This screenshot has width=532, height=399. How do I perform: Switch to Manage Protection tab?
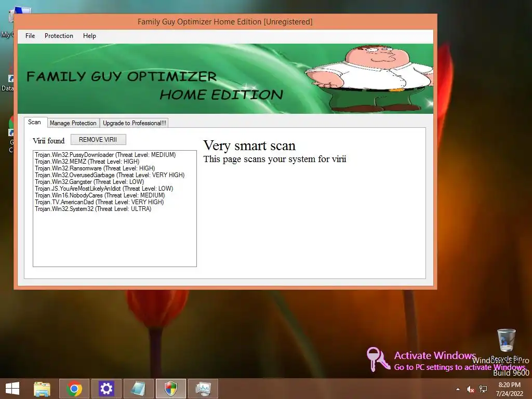pyautogui.click(x=73, y=123)
